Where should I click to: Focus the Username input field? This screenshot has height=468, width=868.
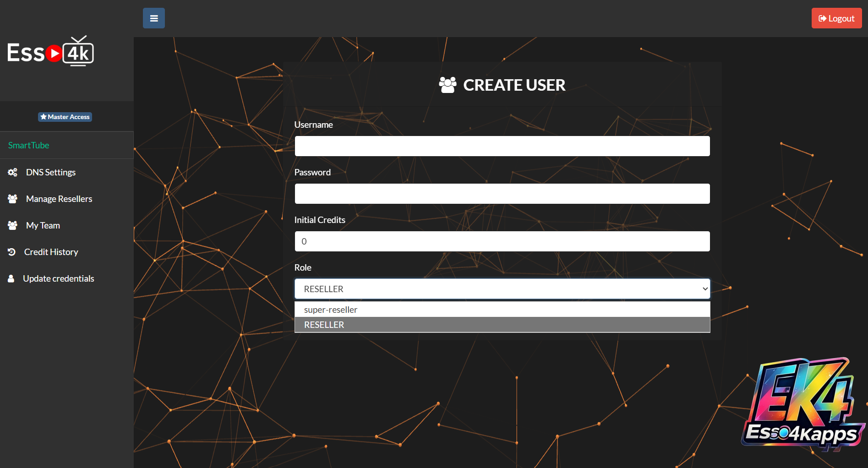502,146
